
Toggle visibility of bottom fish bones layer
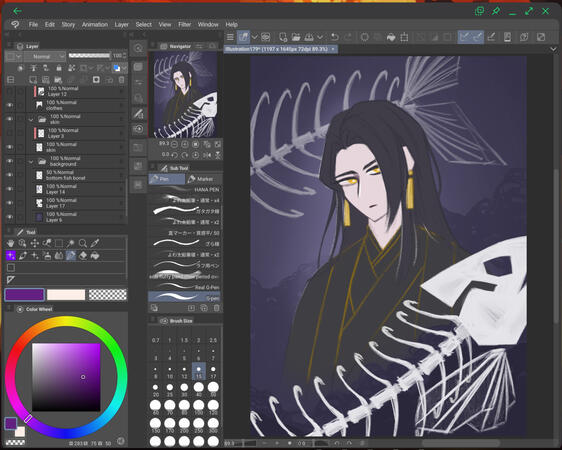pos(10,175)
